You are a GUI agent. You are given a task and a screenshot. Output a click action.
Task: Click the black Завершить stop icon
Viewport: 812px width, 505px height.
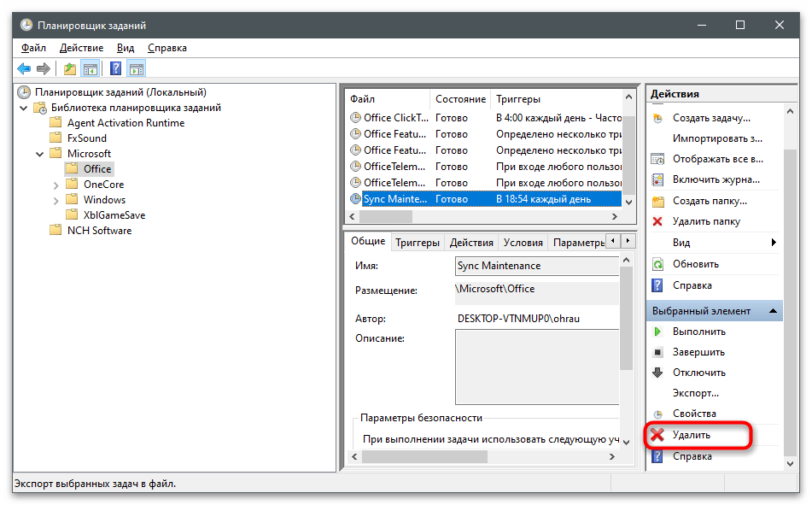[657, 353]
